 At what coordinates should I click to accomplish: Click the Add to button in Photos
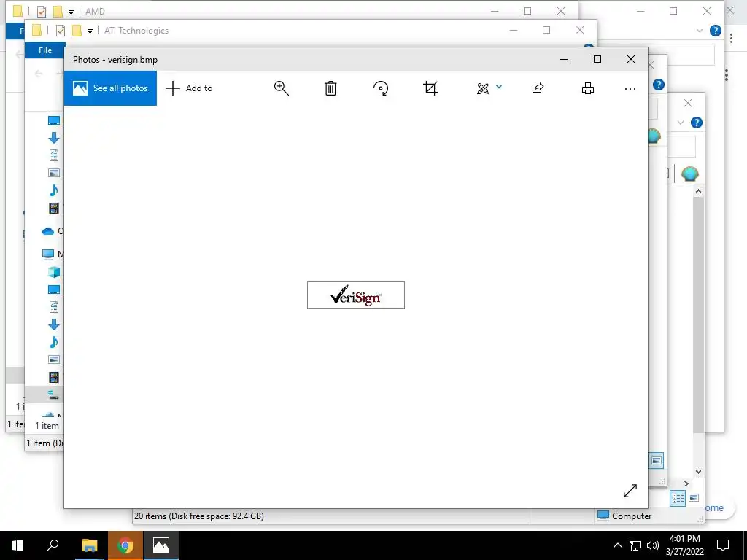coord(189,88)
